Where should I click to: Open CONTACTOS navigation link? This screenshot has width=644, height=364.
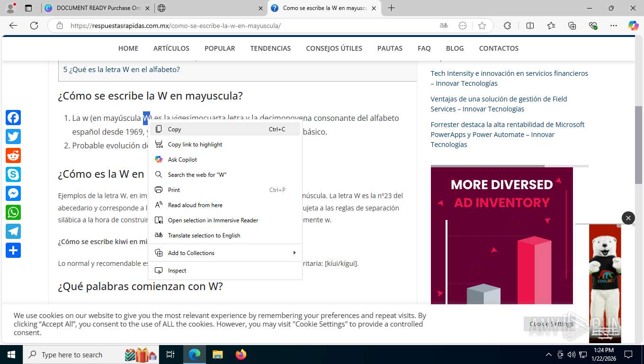pyautogui.click(x=499, y=48)
